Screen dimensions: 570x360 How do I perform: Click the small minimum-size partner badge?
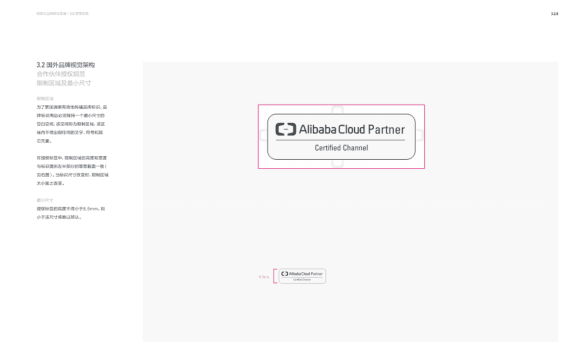pyautogui.click(x=302, y=276)
